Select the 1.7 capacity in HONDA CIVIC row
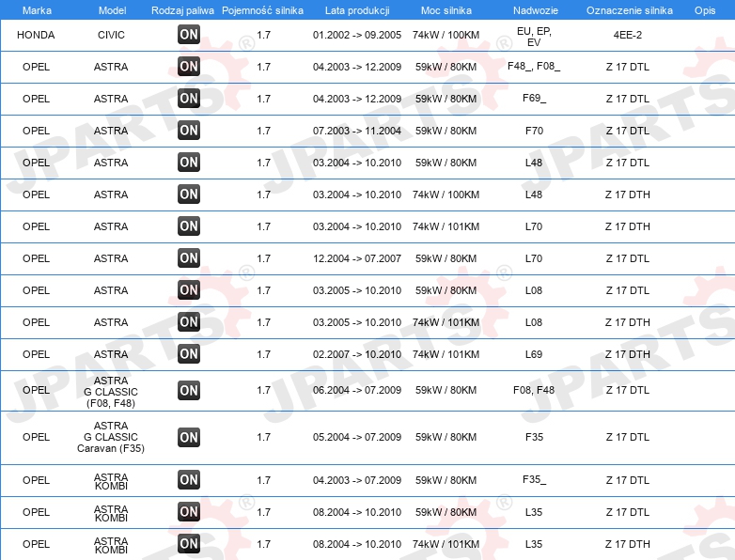The height and width of the screenshot is (560, 735). (263, 35)
